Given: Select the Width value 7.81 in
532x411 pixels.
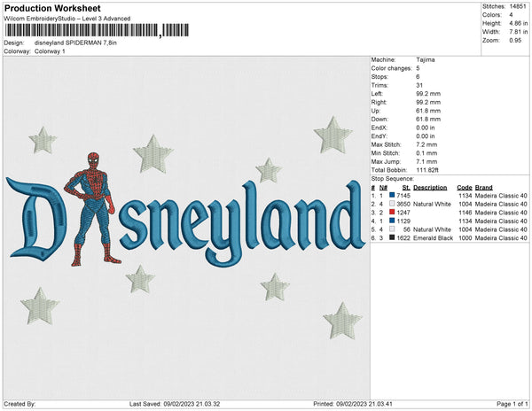Looking at the screenshot, I should (x=519, y=32).
